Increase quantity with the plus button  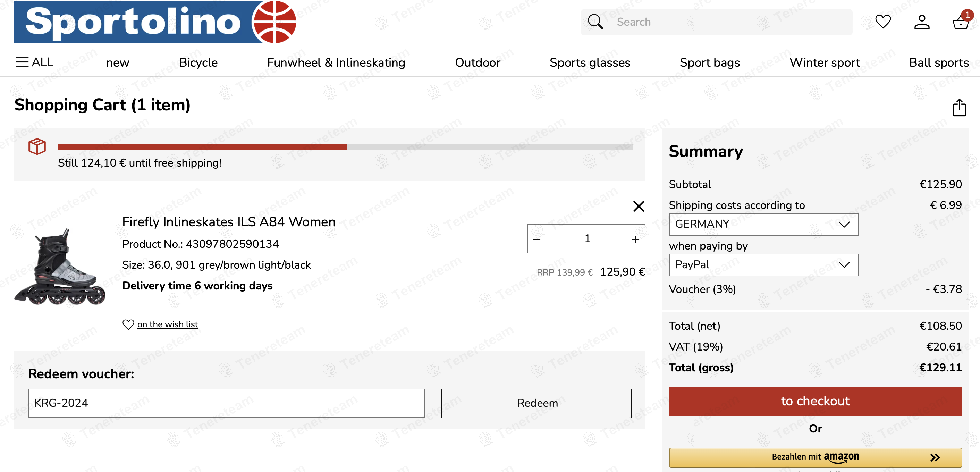coord(635,239)
